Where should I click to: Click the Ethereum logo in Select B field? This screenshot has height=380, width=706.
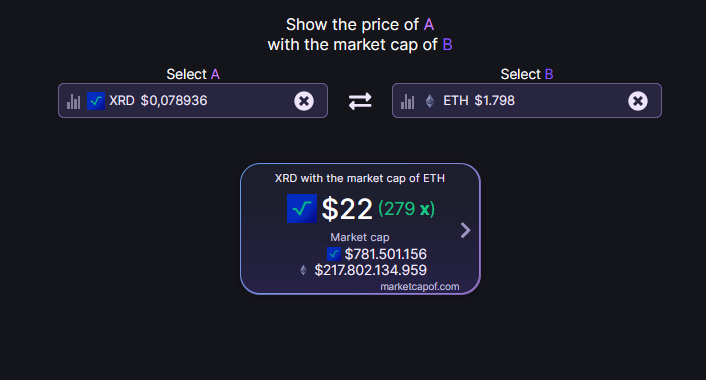tap(430, 101)
